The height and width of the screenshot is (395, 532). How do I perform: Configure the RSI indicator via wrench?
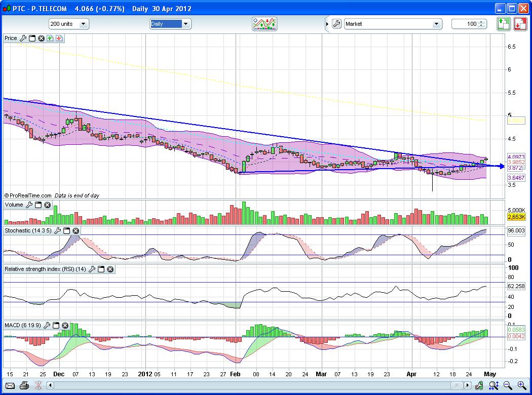click(92, 269)
